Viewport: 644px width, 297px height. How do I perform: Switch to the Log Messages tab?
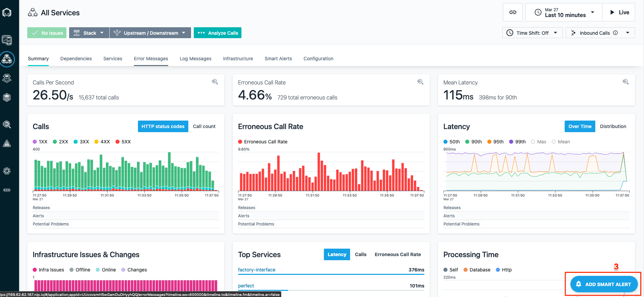(x=195, y=59)
